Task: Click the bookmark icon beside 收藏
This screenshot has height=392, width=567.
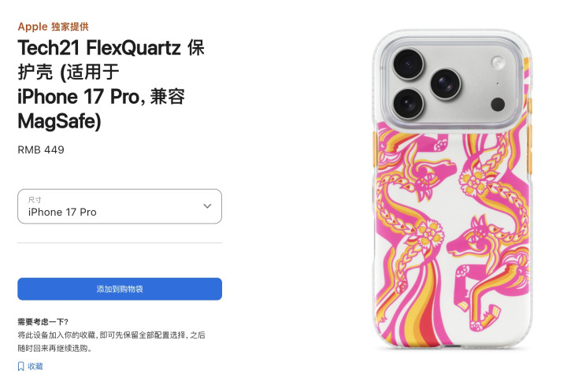Action: tap(21, 366)
